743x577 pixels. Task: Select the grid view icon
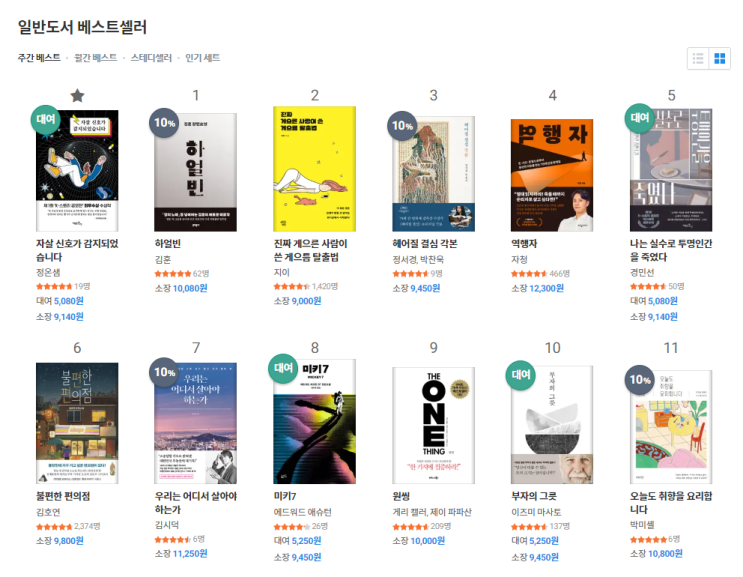719,58
